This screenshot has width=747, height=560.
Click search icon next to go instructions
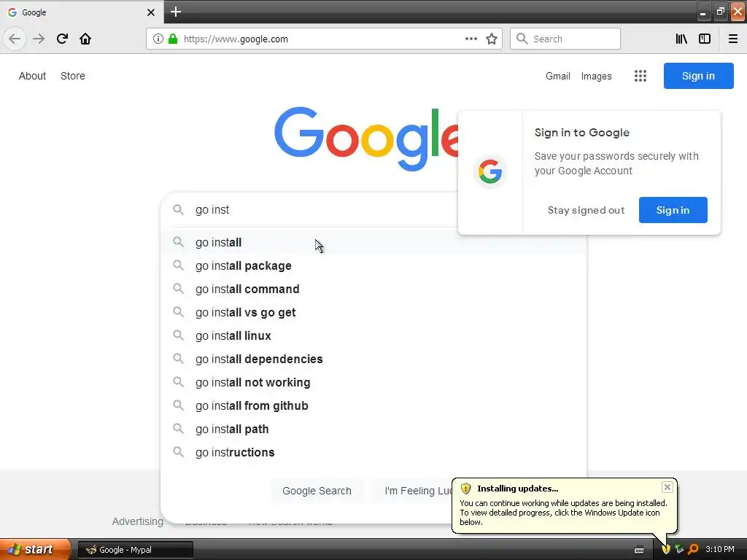[178, 451]
